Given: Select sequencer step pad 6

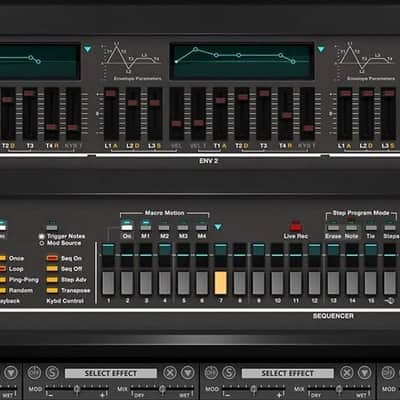Looking at the screenshot, I should 202,283.
